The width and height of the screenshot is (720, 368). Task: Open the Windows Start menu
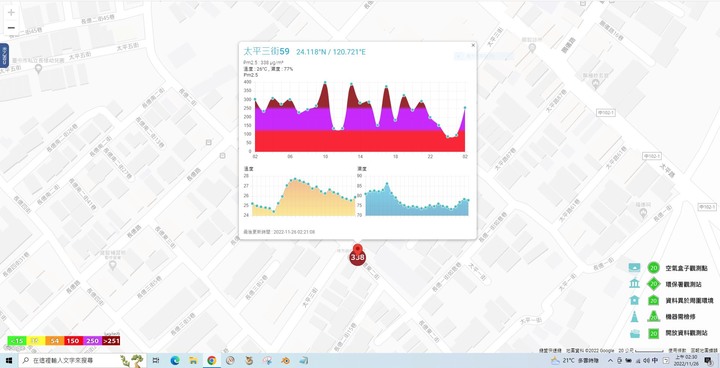coord(8,361)
